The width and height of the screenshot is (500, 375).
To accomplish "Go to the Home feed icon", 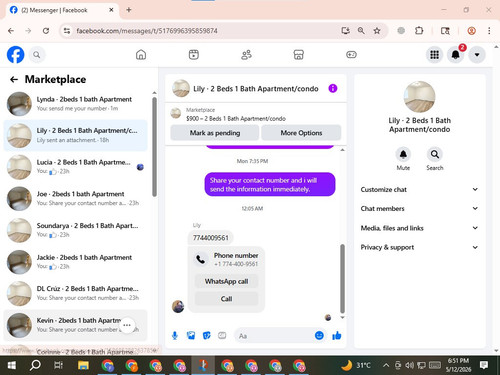I will (x=141, y=55).
